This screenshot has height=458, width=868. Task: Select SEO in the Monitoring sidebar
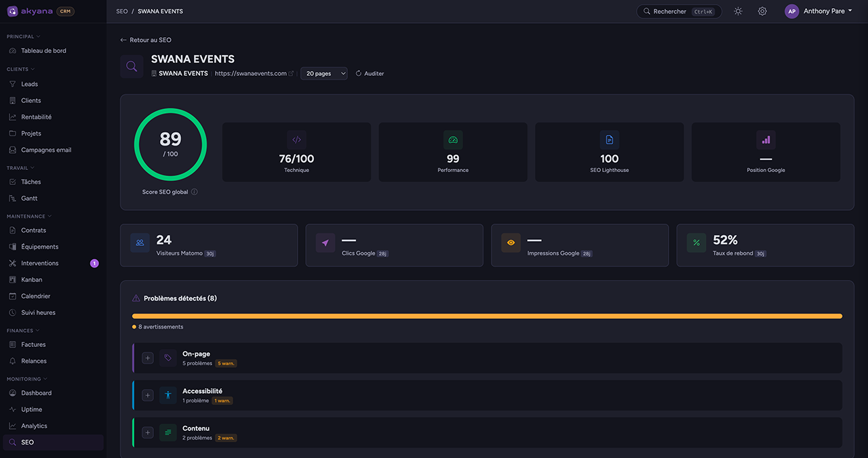tap(27, 441)
